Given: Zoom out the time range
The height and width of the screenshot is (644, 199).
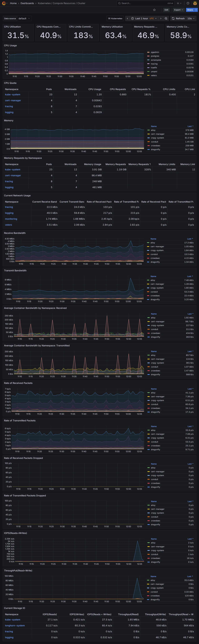Looking at the screenshot, I should tap(166, 19).
